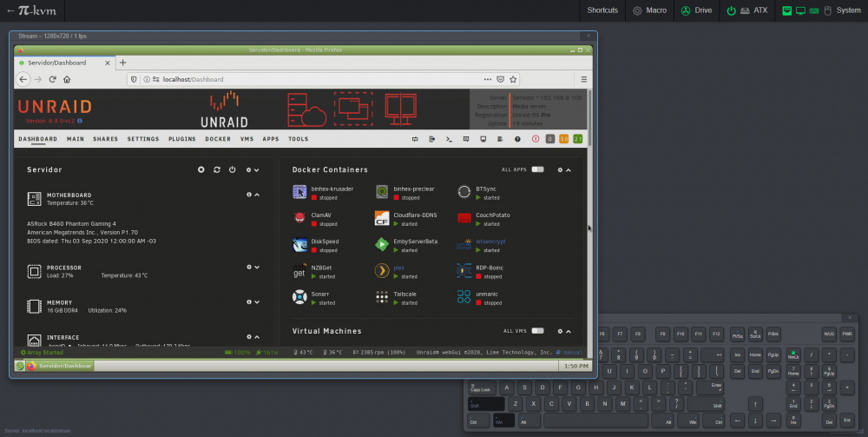Switch to the PLUGINS tab

pyautogui.click(x=182, y=139)
